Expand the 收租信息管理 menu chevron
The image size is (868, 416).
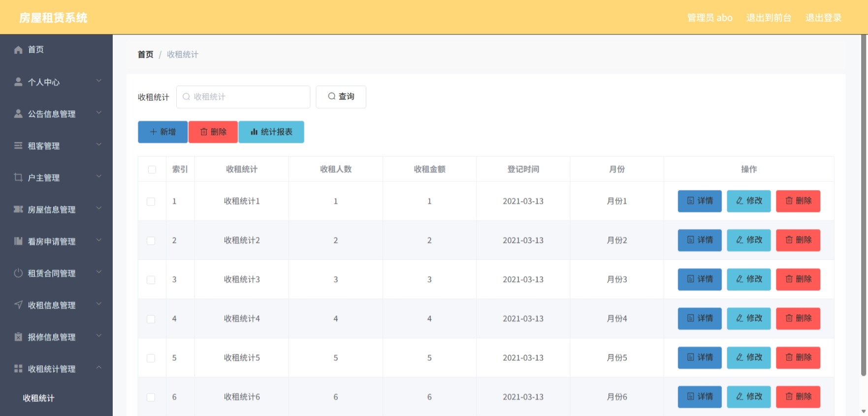(99, 304)
